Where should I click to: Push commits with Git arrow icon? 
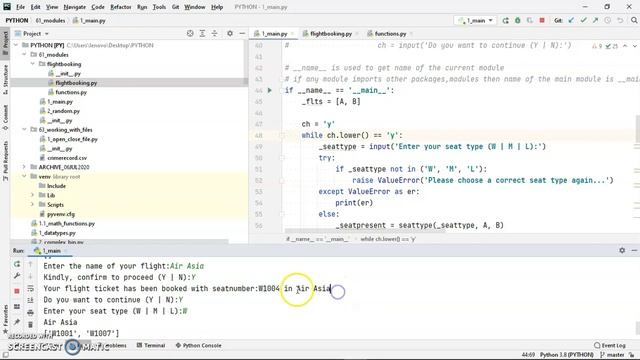coord(596,20)
